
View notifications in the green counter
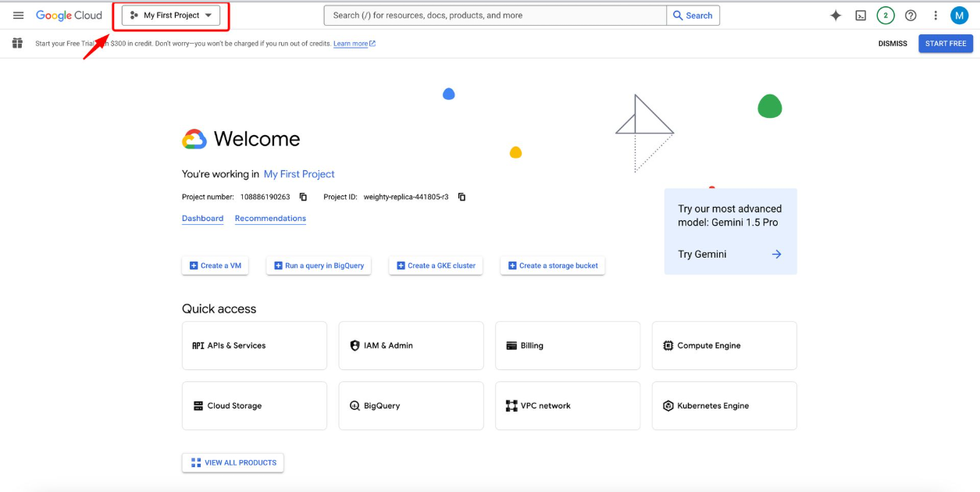pos(886,15)
